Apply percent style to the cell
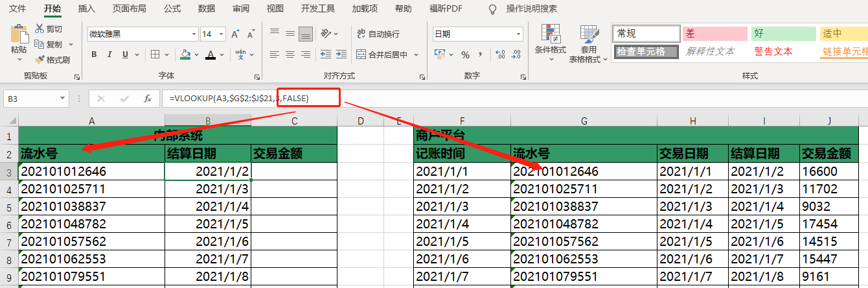 (465, 54)
